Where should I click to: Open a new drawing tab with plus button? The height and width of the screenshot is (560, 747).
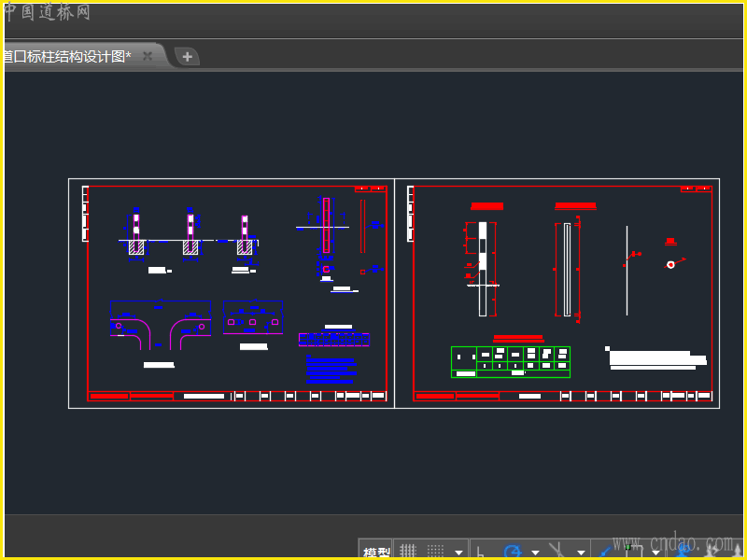pos(188,57)
